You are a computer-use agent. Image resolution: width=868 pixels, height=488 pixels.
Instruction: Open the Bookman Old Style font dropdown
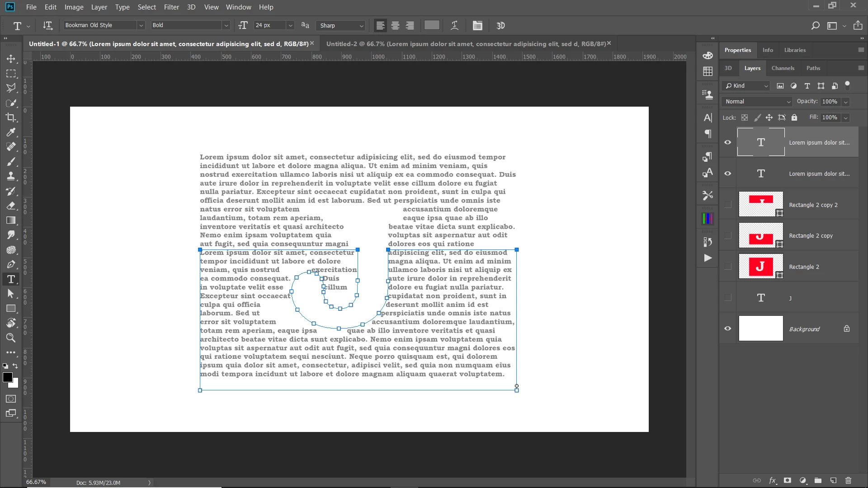point(141,25)
